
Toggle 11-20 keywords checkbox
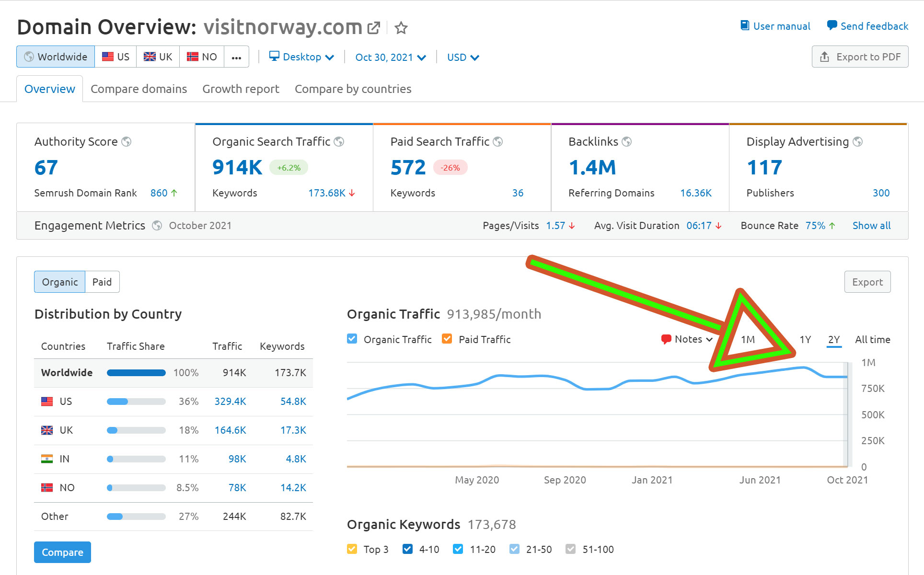[x=458, y=549]
